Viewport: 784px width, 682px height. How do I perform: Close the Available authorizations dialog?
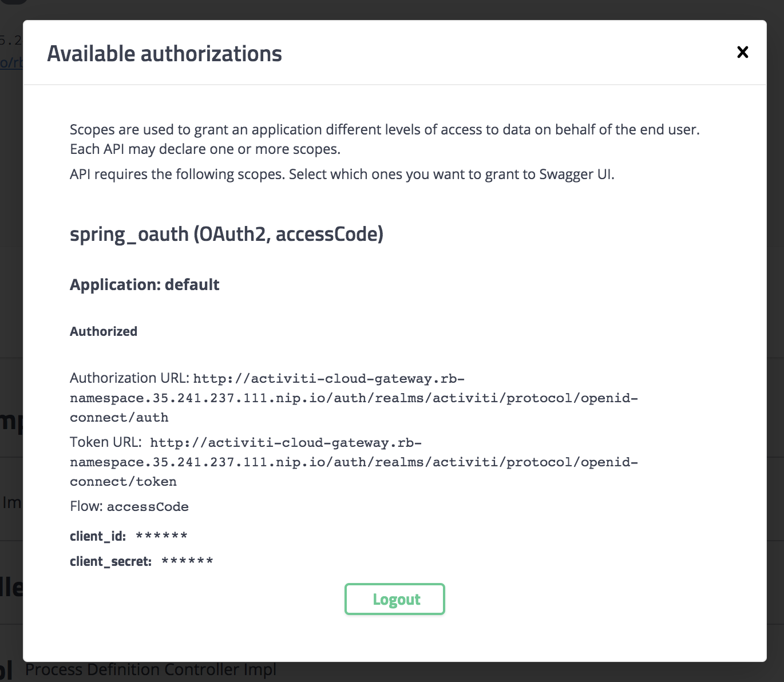(742, 52)
